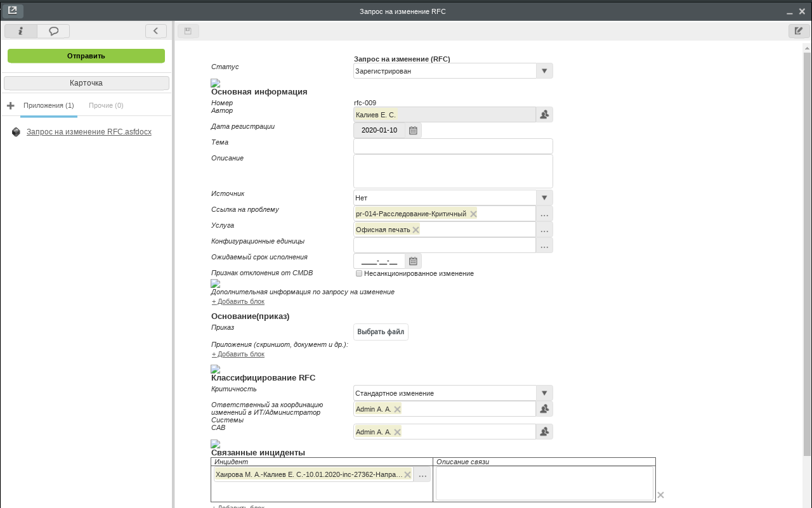
Task: Open the info tab icon in left panel
Action: click(x=21, y=31)
